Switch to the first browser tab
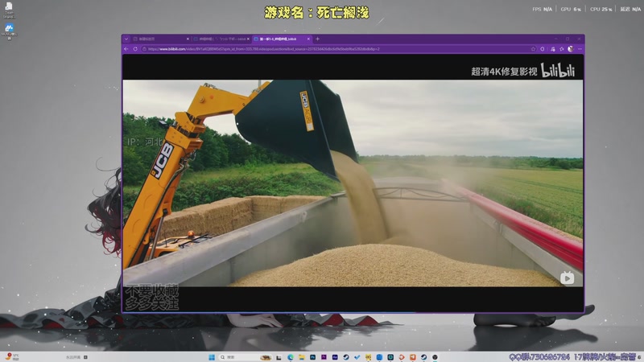This screenshot has width=644, height=362. [161, 39]
